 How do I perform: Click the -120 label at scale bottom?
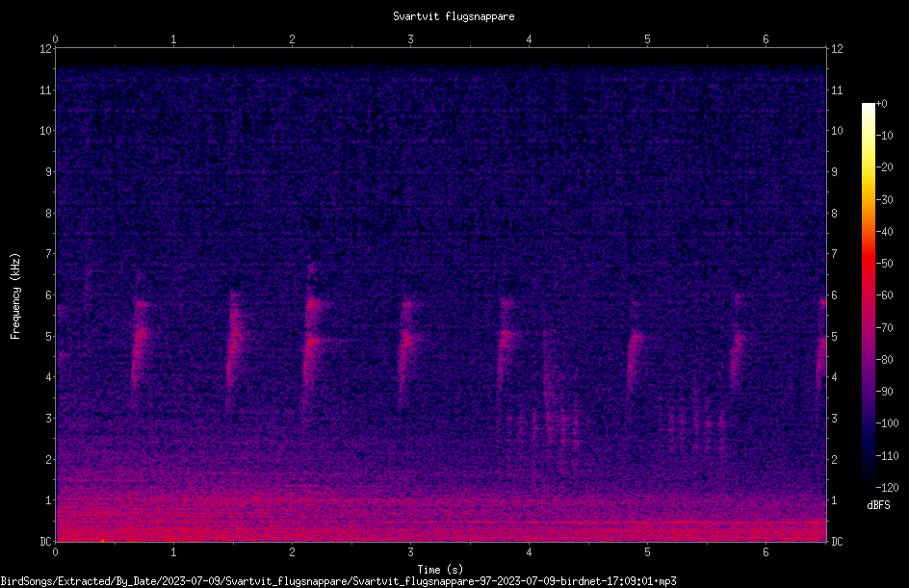pos(887,488)
